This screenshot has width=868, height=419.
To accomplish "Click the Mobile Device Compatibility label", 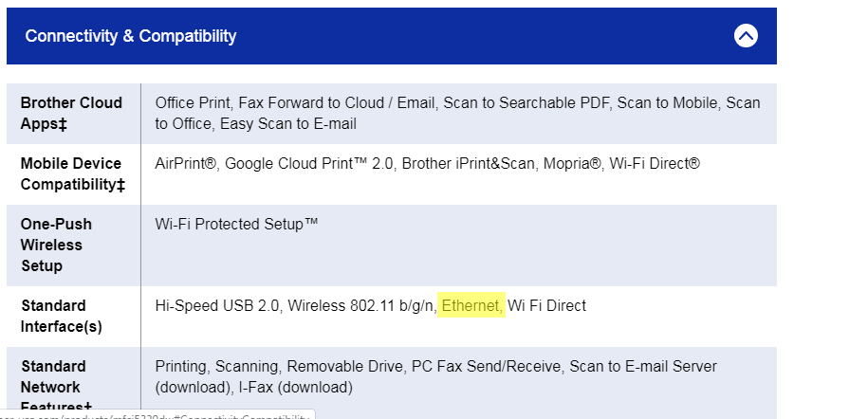I will tap(73, 173).
